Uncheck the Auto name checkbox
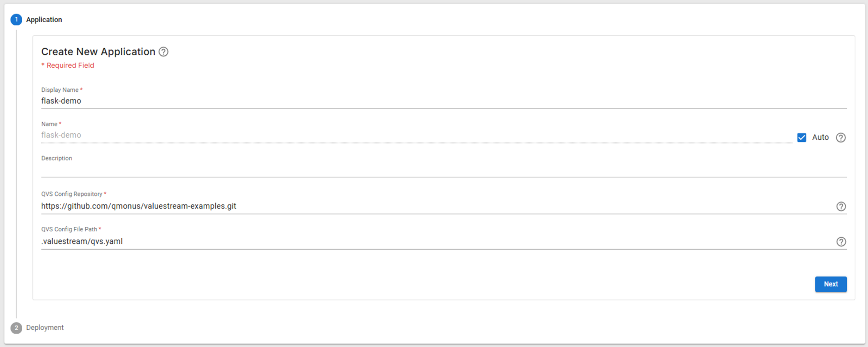This screenshot has height=347, width=868. (x=802, y=138)
